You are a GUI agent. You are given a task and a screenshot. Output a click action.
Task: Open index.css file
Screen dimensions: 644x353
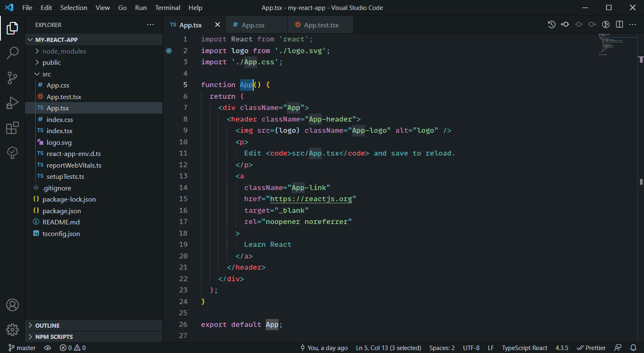click(94, 119)
